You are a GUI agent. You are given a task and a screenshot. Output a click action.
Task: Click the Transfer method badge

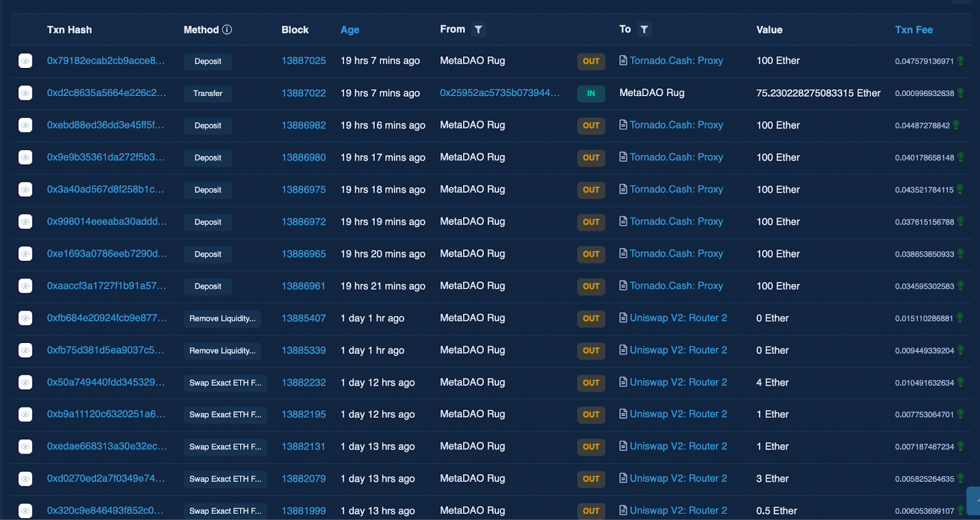pyautogui.click(x=208, y=93)
